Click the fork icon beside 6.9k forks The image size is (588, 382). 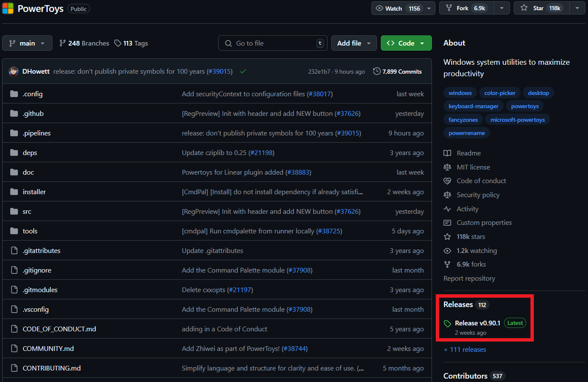(x=447, y=264)
